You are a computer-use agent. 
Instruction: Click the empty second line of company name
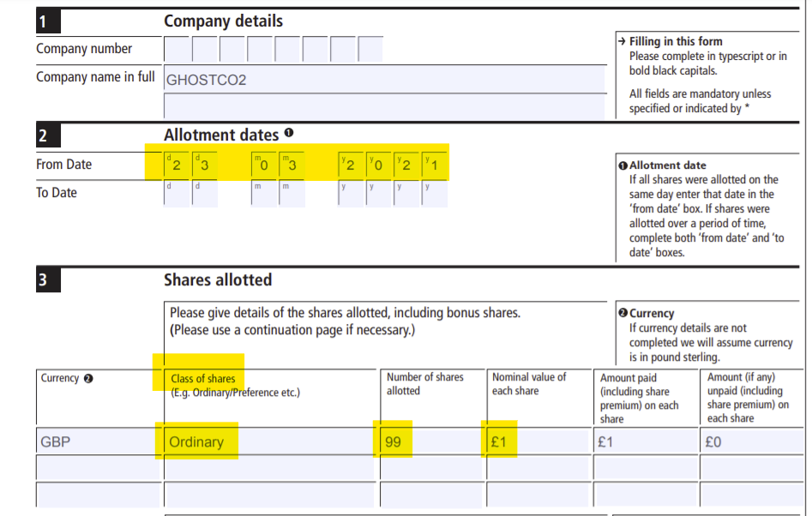coord(384,106)
